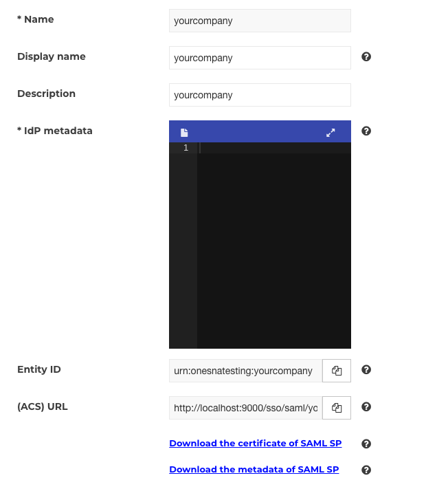Image resolution: width=448 pixels, height=489 pixels.
Task: Click the file upload icon in IdP metadata editor
Action: (x=184, y=133)
